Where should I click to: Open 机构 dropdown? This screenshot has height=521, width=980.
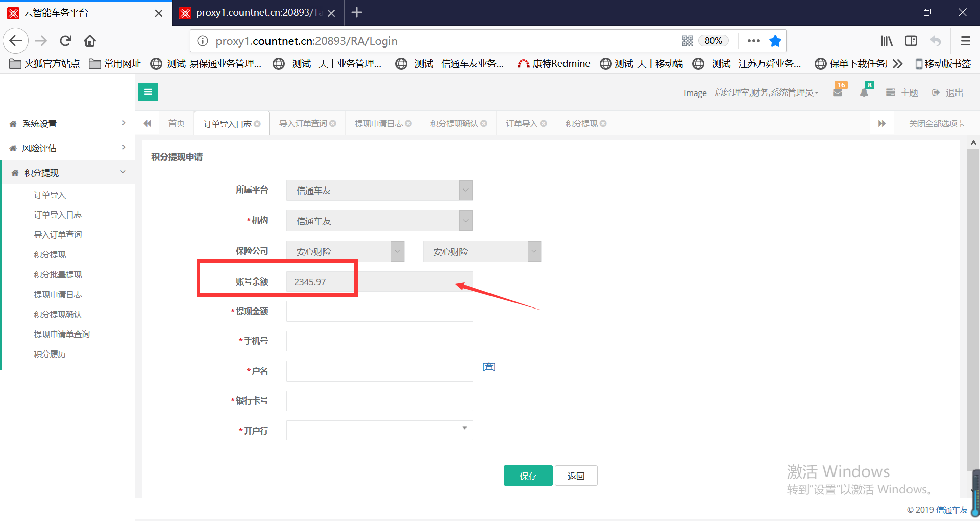[x=379, y=221]
